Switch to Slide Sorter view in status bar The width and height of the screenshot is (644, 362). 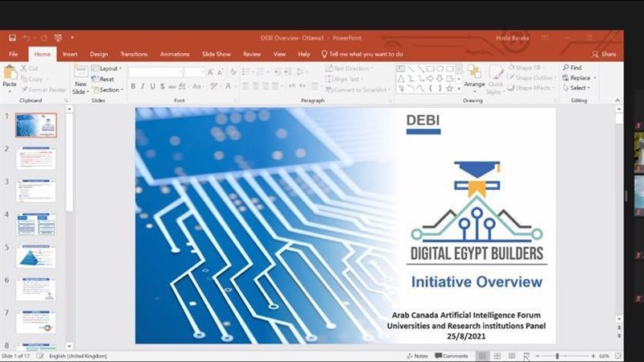click(x=497, y=356)
